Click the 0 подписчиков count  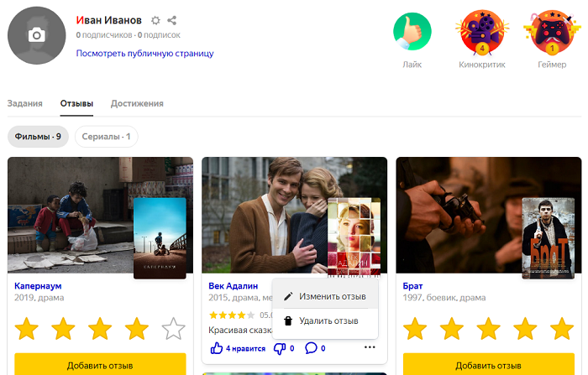104,35
